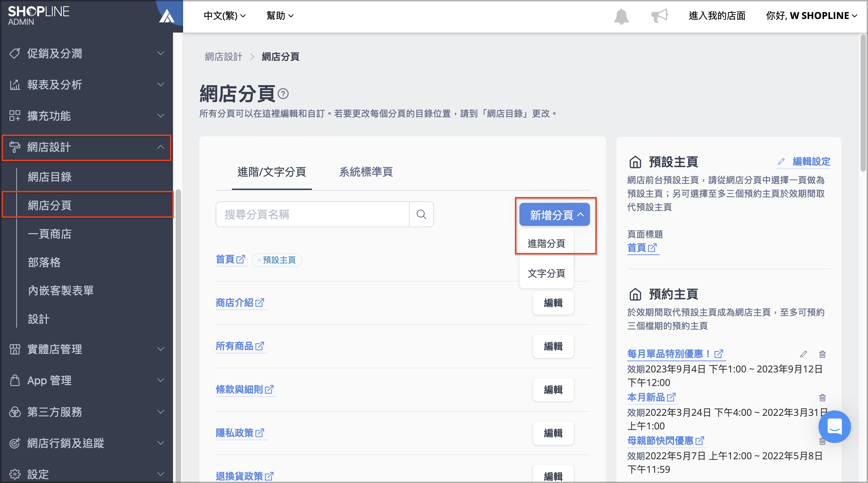
Task: Open the 幫助 dropdown menu
Action: point(280,16)
